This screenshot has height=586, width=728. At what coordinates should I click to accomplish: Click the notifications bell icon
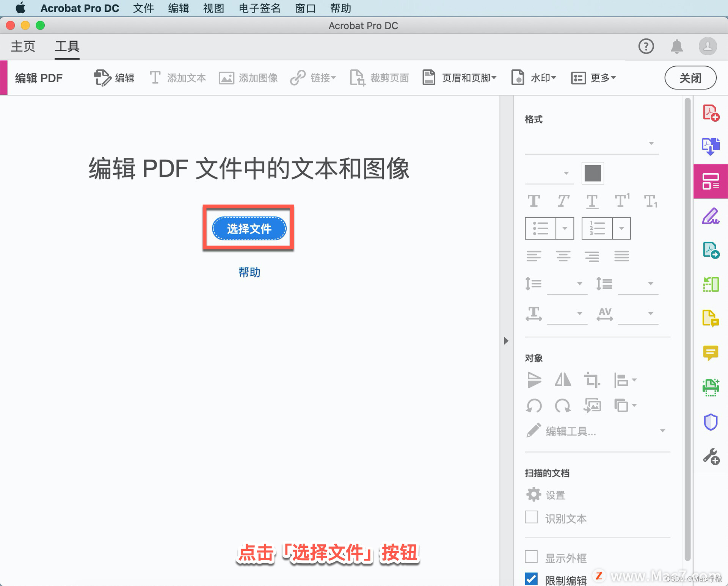tap(677, 47)
